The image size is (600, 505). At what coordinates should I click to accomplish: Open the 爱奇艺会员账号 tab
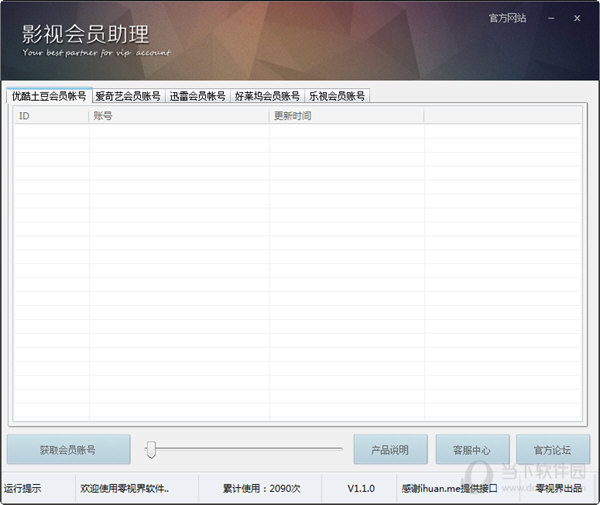[128, 96]
